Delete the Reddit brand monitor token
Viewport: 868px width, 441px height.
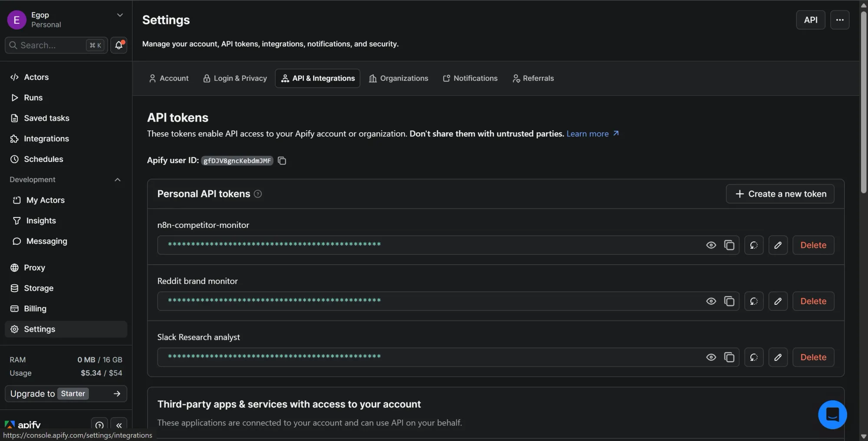coord(813,301)
